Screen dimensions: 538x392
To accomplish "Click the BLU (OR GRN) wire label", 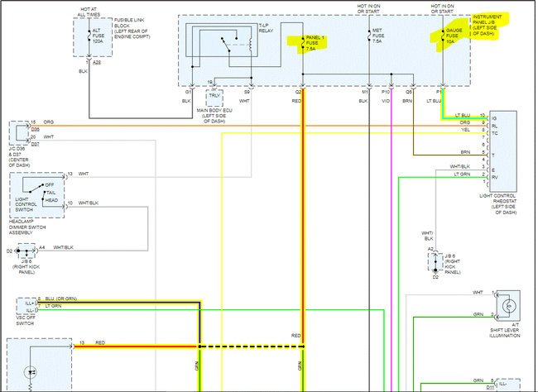I will pyautogui.click(x=61, y=299).
